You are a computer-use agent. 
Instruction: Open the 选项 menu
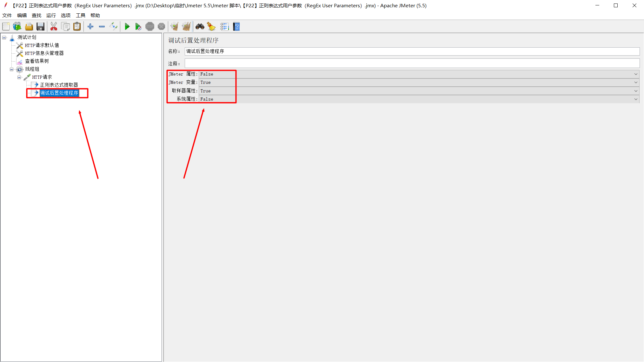point(66,16)
